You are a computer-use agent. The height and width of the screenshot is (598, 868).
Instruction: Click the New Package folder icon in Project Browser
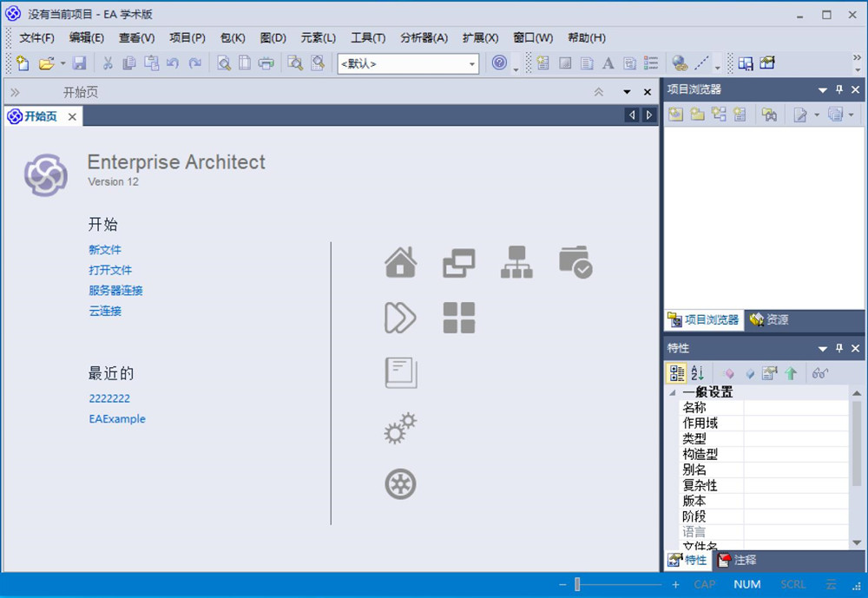point(697,114)
